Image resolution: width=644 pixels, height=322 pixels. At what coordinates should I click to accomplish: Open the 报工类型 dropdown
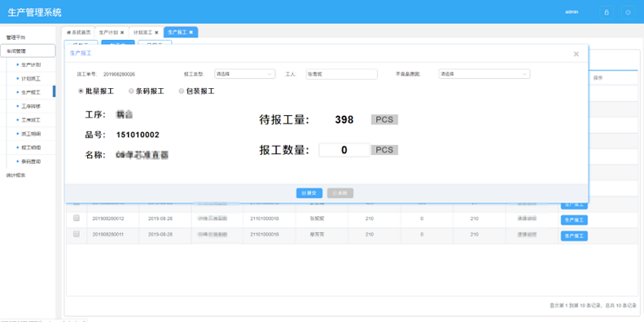pos(245,74)
